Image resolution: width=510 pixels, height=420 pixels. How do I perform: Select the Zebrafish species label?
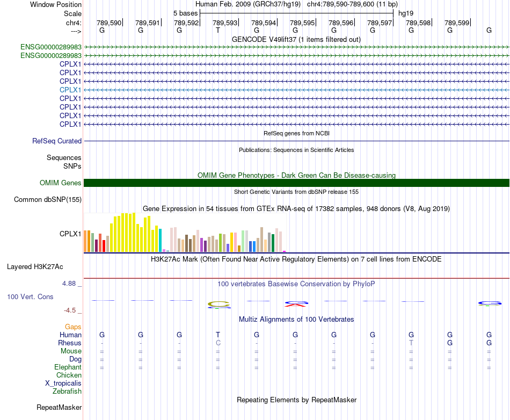(x=67, y=392)
